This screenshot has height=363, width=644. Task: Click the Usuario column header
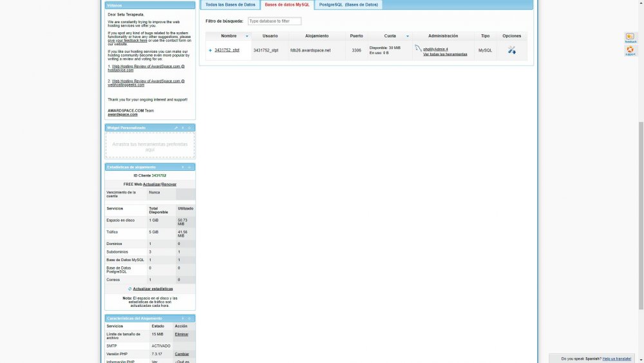[270, 36]
